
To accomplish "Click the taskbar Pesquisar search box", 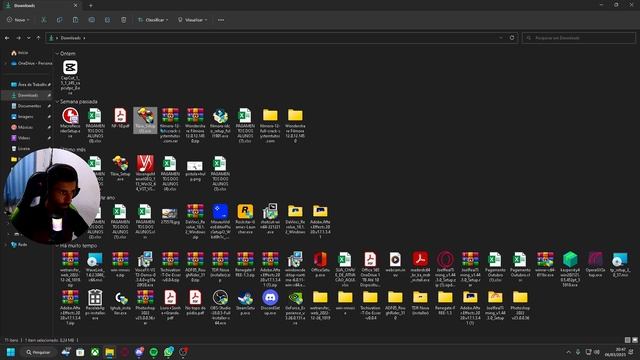I will (38, 352).
